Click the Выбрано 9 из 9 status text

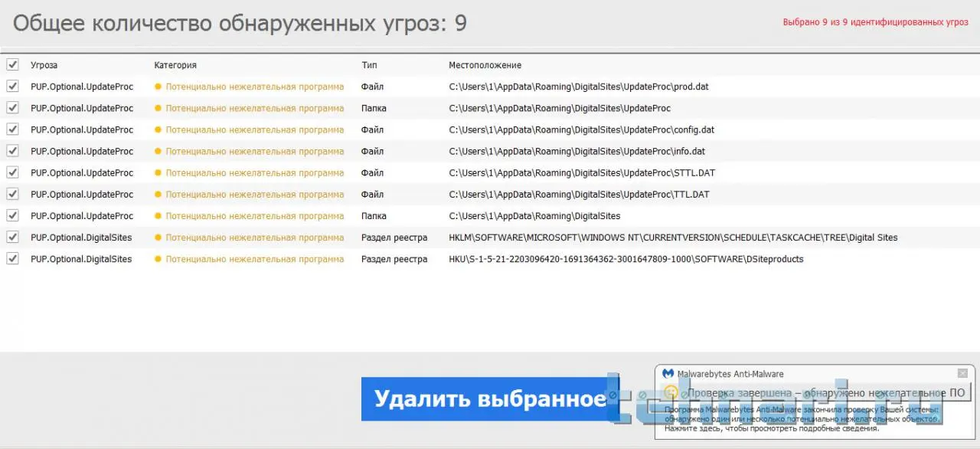point(875,22)
